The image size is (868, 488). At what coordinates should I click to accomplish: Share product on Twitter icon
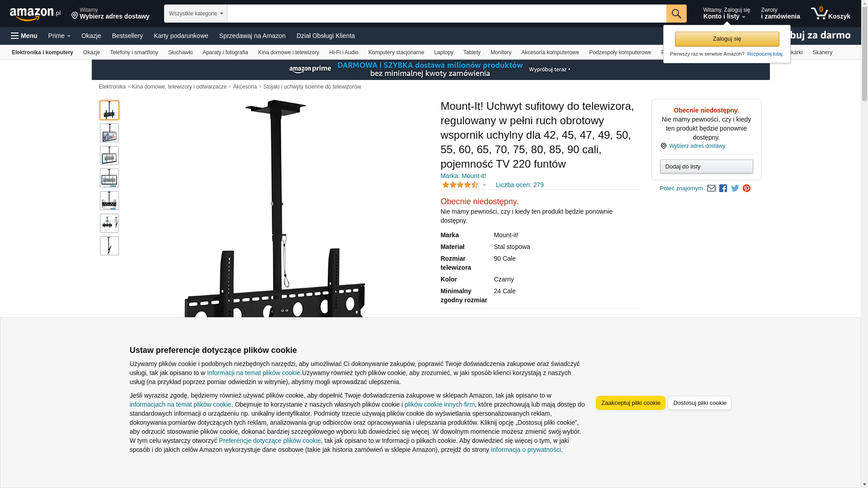click(x=735, y=188)
